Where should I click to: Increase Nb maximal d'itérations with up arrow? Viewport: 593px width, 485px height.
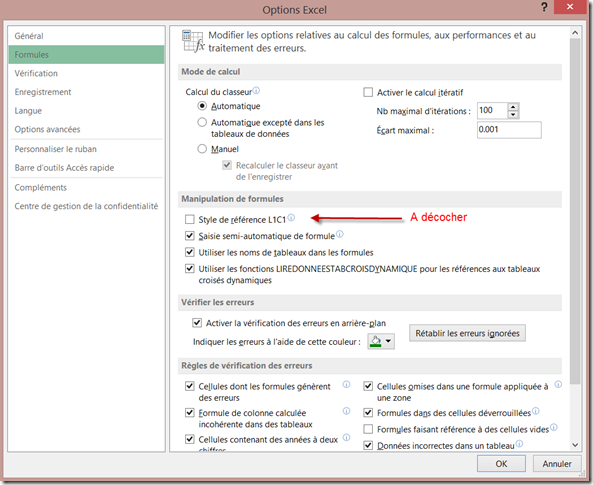pos(513,107)
